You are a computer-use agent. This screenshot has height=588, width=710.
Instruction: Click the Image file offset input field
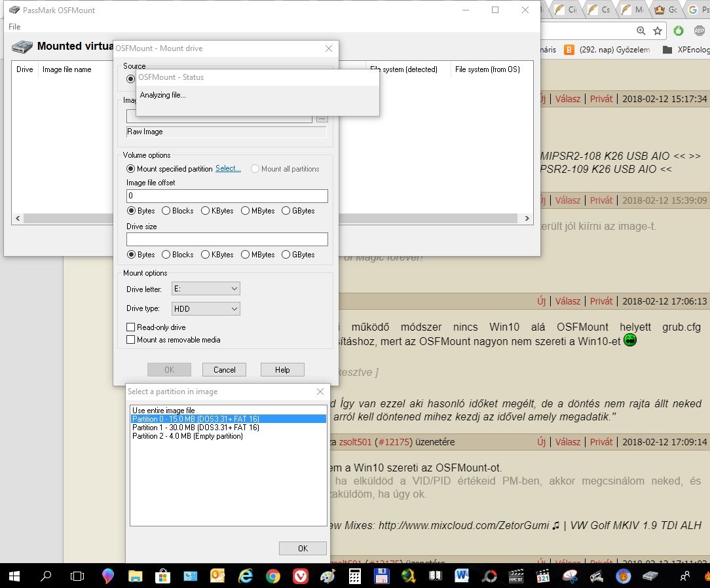point(227,196)
